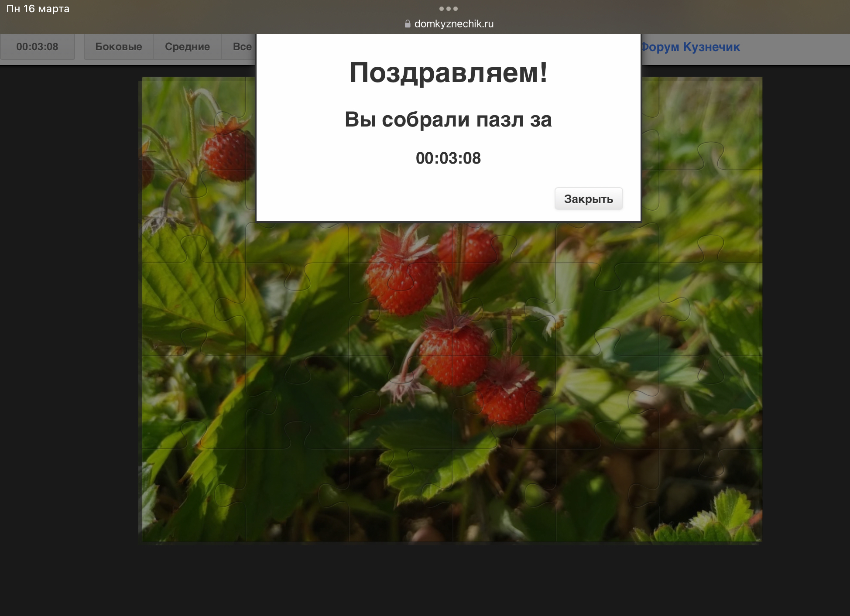Image resolution: width=850 pixels, height=616 pixels.
Task: Click the large strawberry just below the dialog
Action: pyautogui.click(x=401, y=279)
